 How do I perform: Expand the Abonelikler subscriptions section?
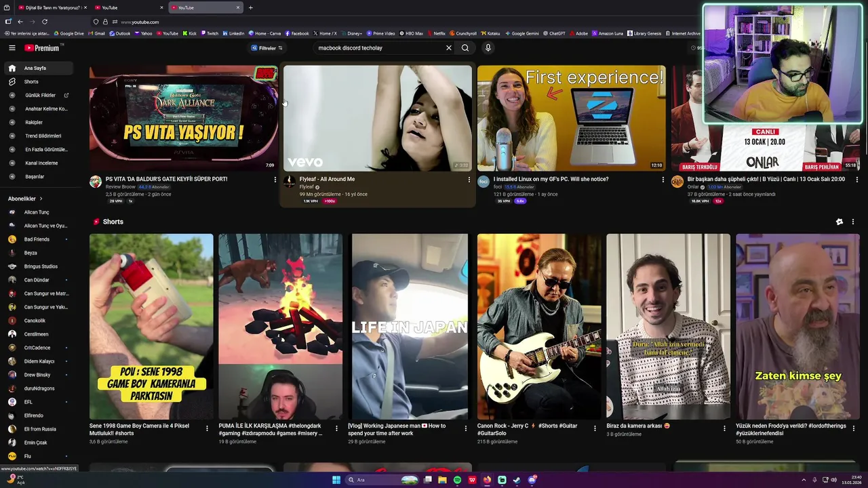coord(25,199)
